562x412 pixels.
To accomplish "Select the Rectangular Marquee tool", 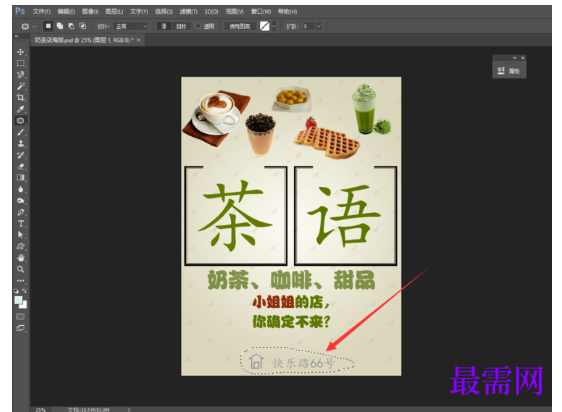I will [20, 63].
